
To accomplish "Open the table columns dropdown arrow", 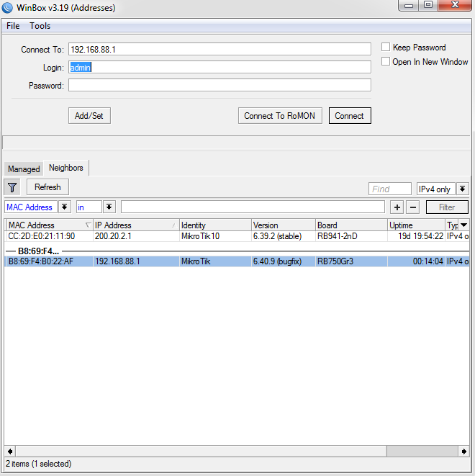I will (x=463, y=225).
